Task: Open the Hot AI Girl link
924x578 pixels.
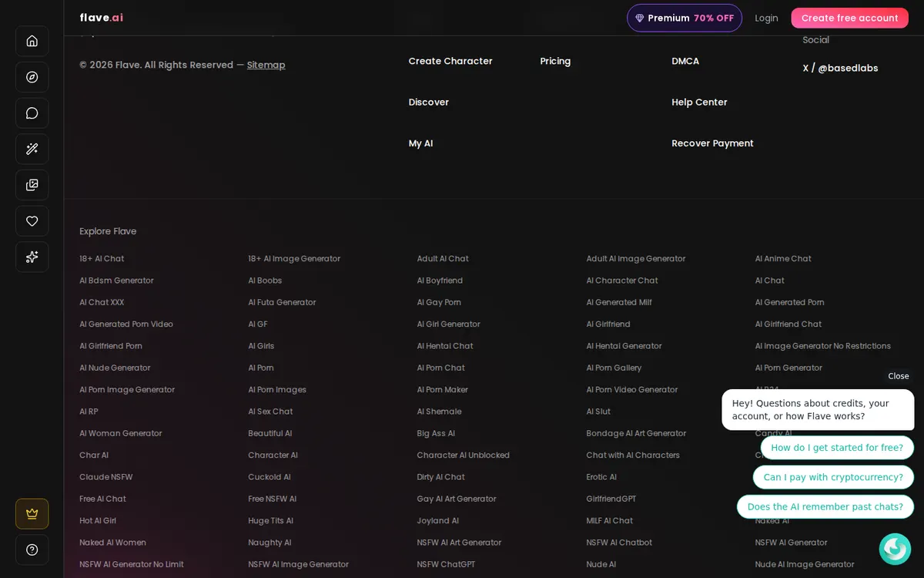Action: 98,521
